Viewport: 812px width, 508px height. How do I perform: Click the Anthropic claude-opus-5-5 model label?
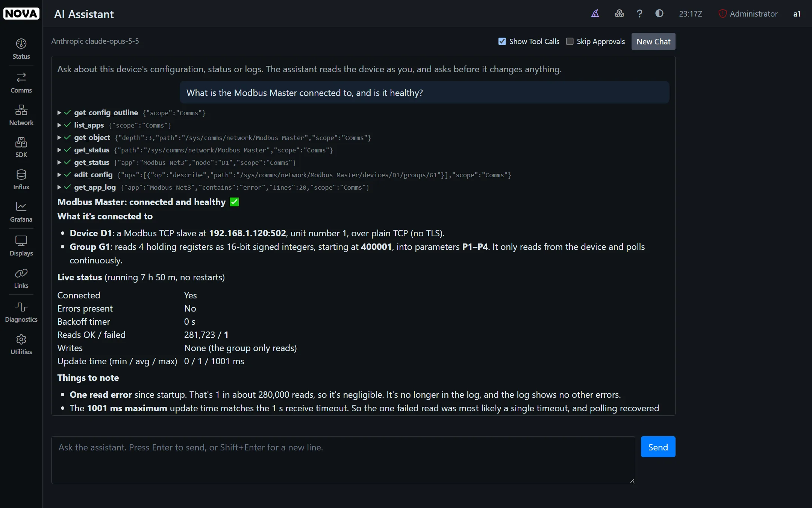95,41
